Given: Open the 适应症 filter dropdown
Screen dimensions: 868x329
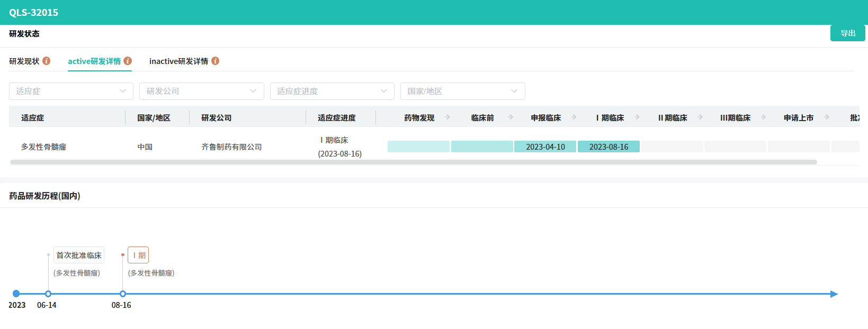Looking at the screenshot, I should pyautogui.click(x=71, y=91).
